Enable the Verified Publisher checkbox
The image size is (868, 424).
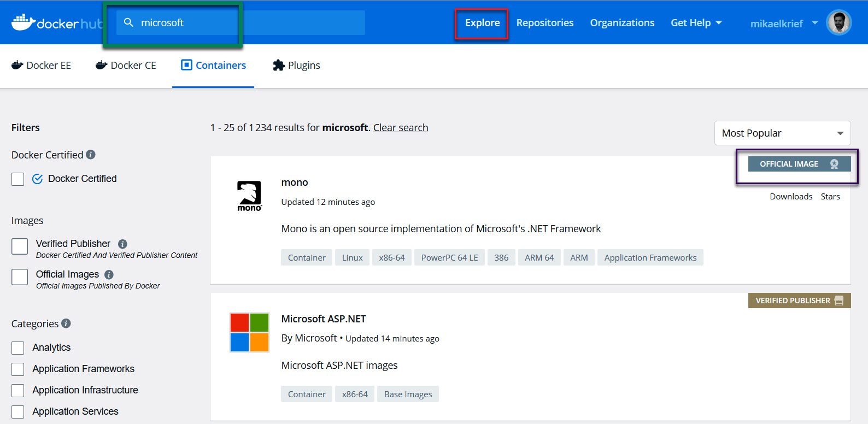click(20, 246)
